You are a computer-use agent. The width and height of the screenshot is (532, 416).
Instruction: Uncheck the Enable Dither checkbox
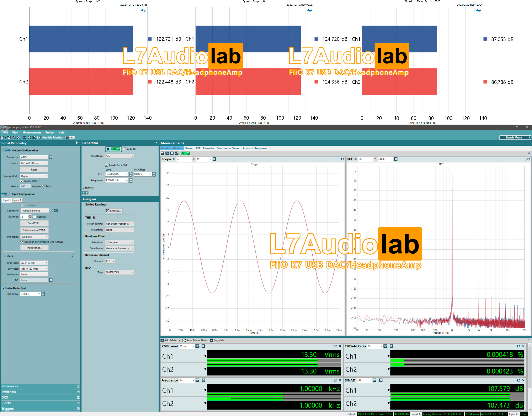pos(22,181)
